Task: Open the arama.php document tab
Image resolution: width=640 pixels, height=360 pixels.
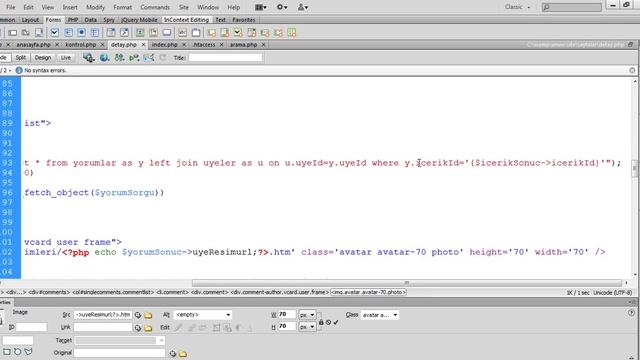Action: click(x=243, y=44)
